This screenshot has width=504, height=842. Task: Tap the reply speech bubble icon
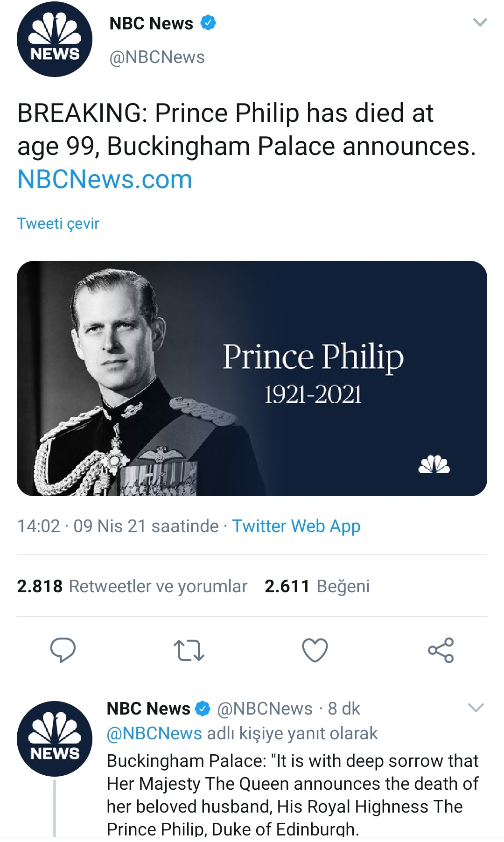(x=63, y=650)
